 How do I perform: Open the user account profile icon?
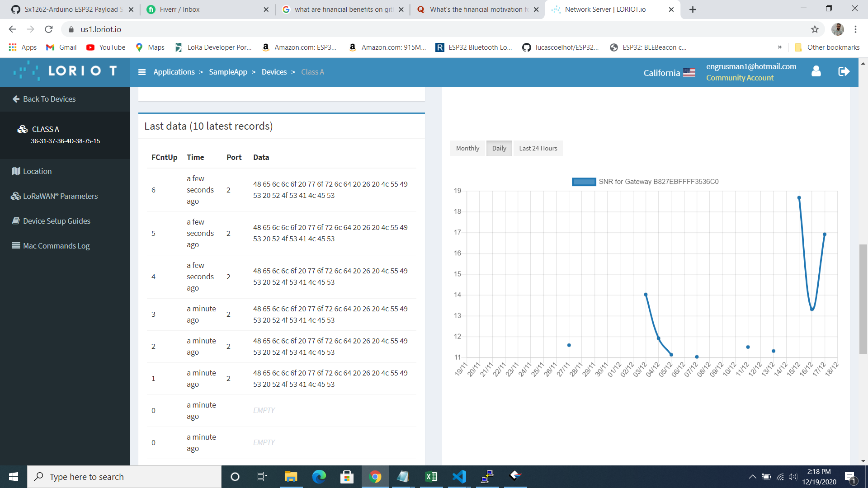tap(816, 71)
